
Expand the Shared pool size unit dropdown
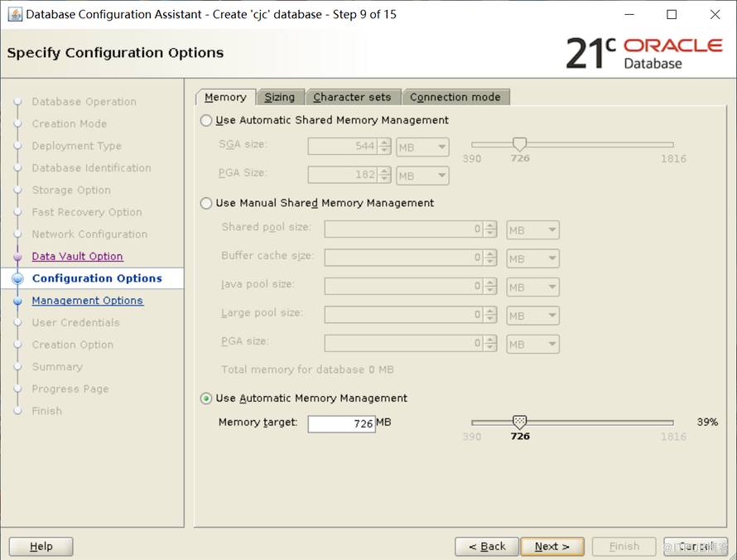532,230
